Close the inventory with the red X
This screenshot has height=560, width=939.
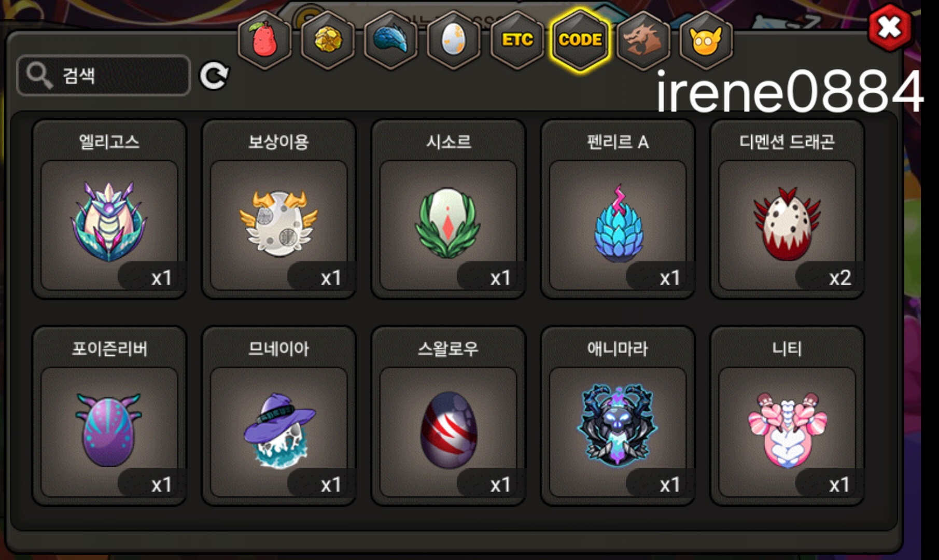(890, 28)
